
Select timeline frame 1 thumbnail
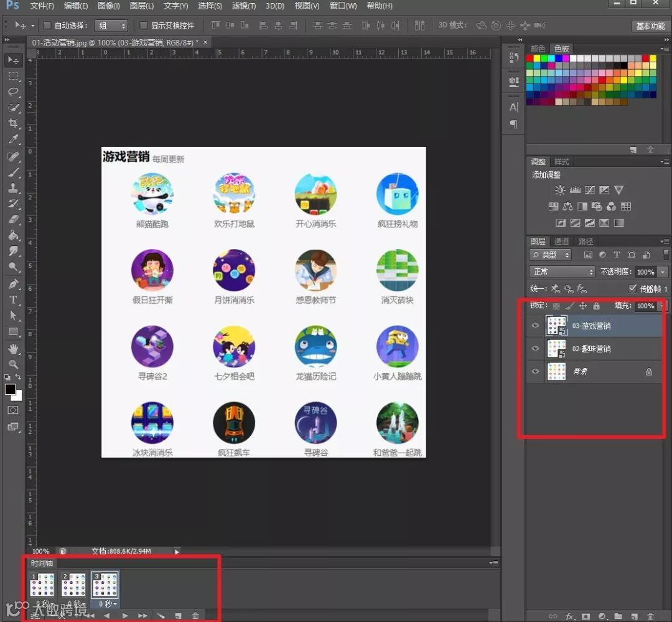[x=42, y=585]
